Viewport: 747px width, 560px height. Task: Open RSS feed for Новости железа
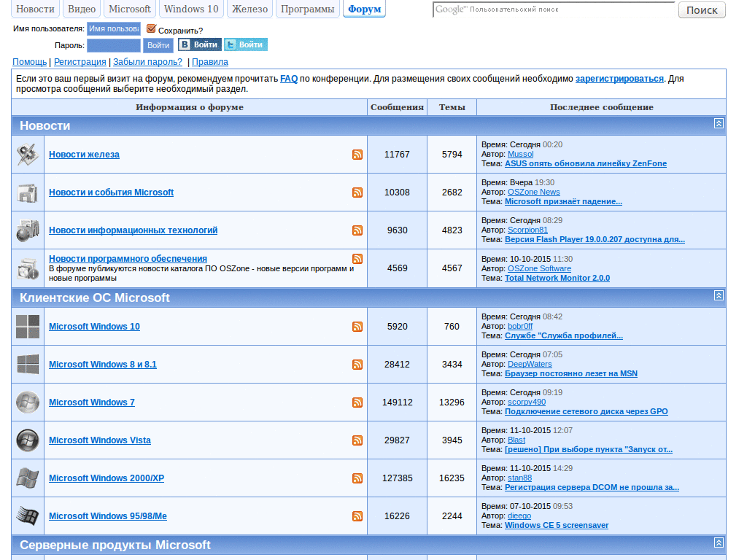click(x=357, y=155)
